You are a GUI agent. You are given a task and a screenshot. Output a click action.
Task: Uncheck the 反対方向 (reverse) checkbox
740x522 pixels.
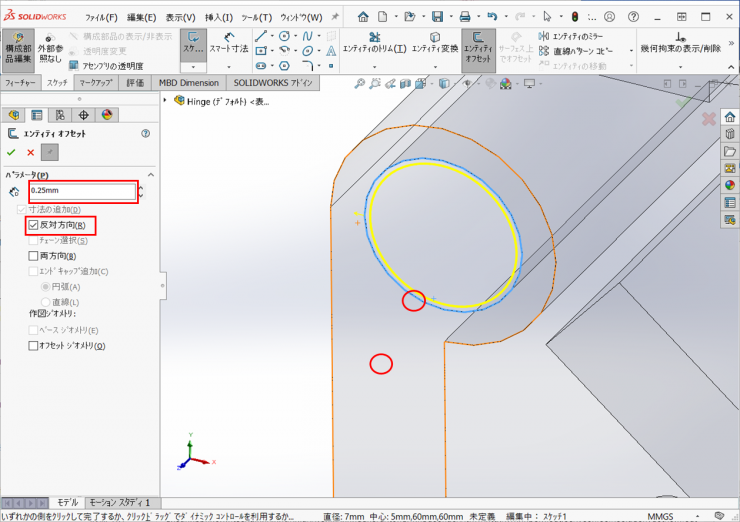click(33, 226)
